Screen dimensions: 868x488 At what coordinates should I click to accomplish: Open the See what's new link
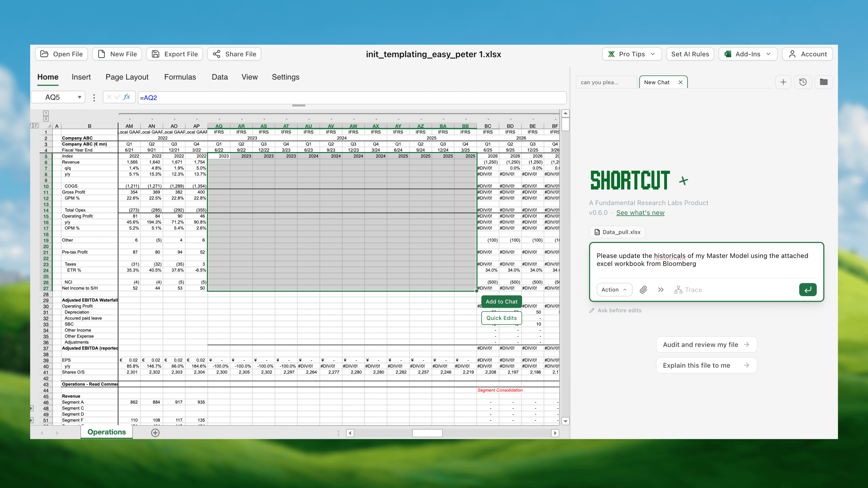coord(640,212)
